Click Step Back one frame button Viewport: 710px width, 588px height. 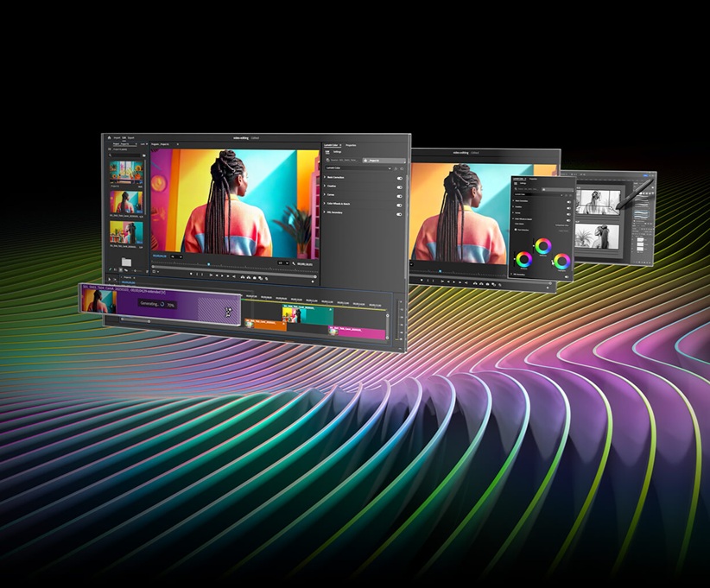217,275
